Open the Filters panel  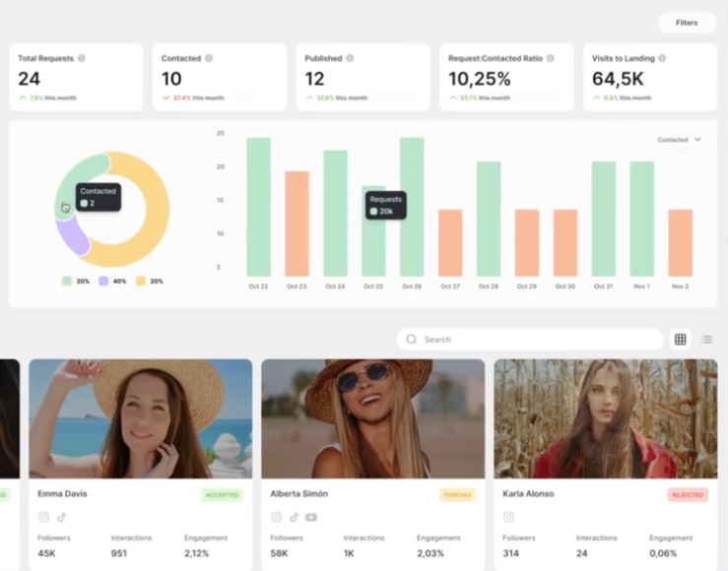(687, 23)
